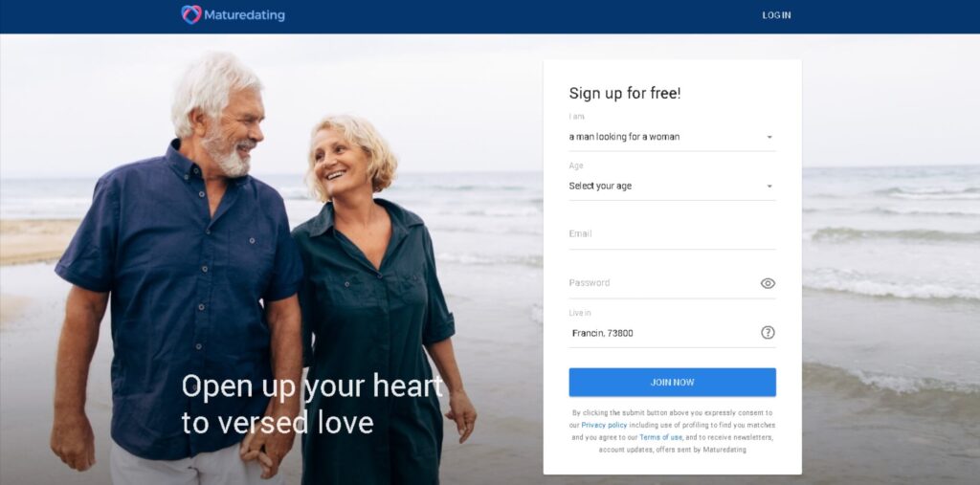The width and height of the screenshot is (980, 485).
Task: Focus the Password input field
Action: pyautogui.click(x=662, y=283)
